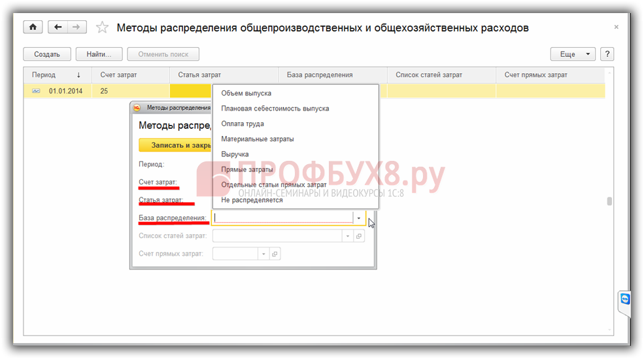Click Записать и закрыть yellow button
Screen dimensions: 644x359
tap(177, 145)
